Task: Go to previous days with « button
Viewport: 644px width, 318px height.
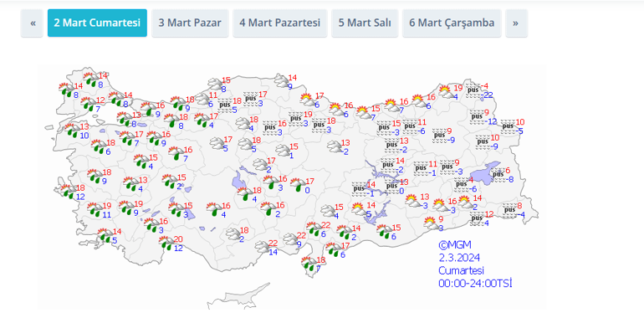Action: pyautogui.click(x=32, y=23)
